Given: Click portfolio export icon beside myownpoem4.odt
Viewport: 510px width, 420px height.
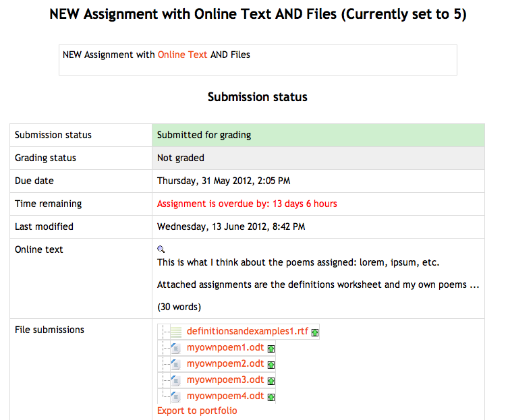Looking at the screenshot, I should [271, 397].
